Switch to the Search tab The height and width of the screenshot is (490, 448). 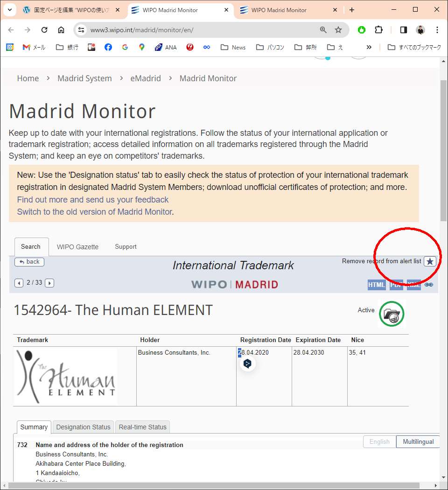click(x=31, y=246)
